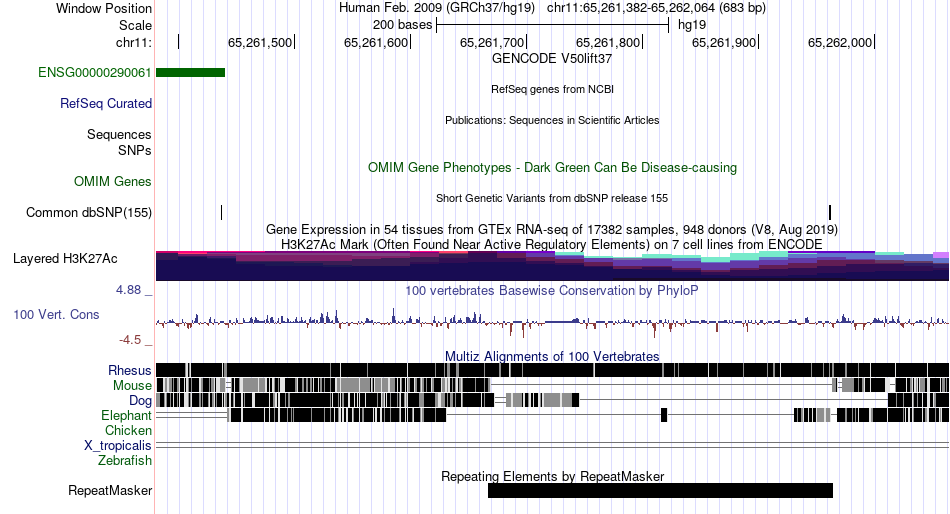Click Publications: Sequences in Scientific Articles title

[552, 120]
